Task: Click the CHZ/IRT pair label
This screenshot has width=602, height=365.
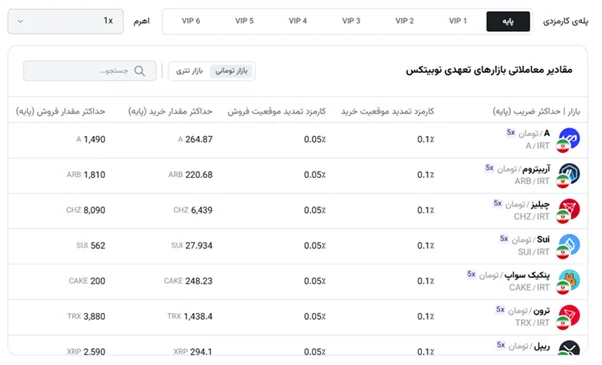Action: (x=532, y=217)
